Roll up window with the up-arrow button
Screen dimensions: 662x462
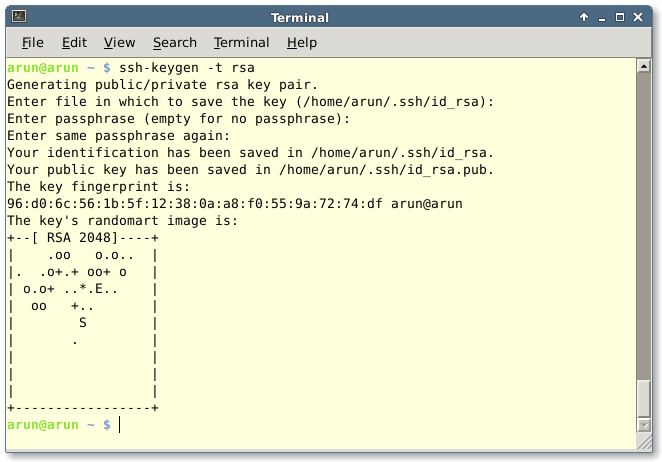tap(585, 18)
